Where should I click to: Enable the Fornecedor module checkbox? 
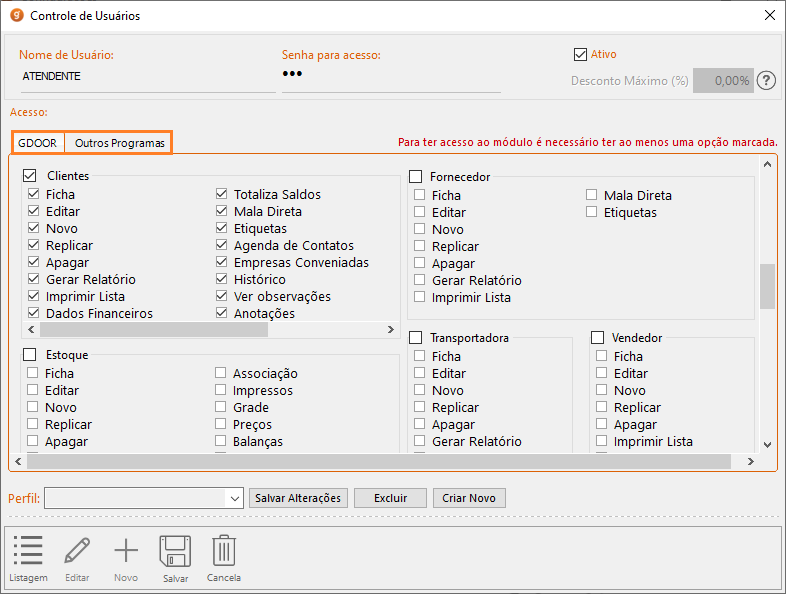(x=416, y=176)
